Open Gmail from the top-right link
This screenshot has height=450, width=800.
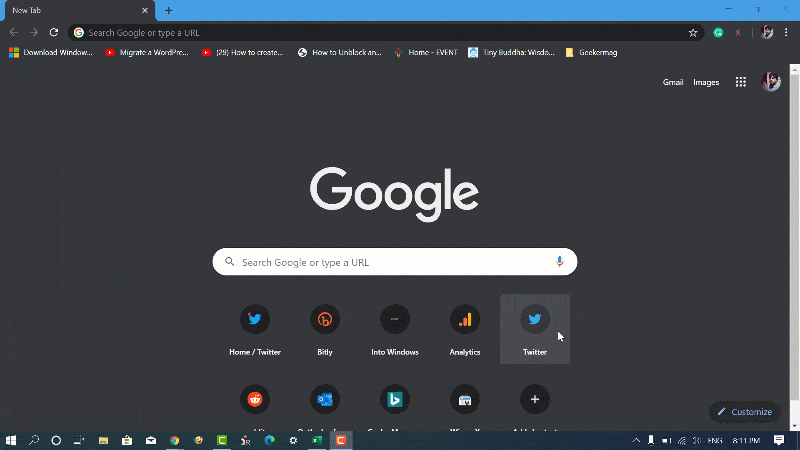tap(672, 82)
